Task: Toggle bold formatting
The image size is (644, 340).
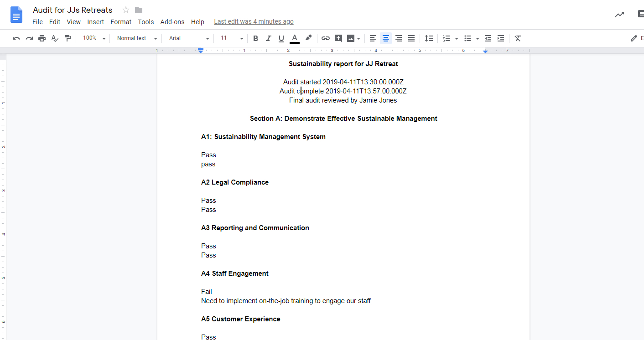Action: [x=255, y=38]
